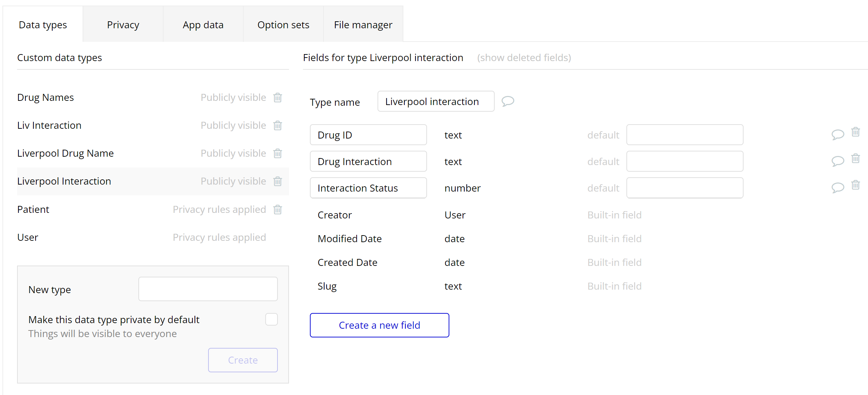868x395 pixels.
Task: Select the User data type
Action: [28, 237]
